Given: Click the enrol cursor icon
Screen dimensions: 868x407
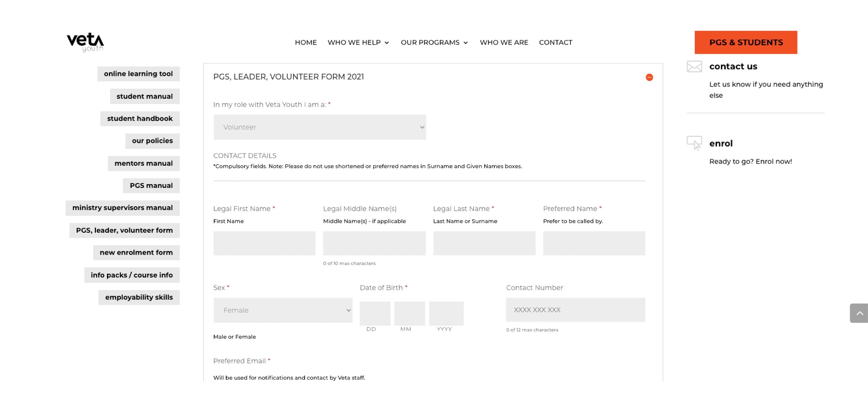Looking at the screenshot, I should click(694, 143).
